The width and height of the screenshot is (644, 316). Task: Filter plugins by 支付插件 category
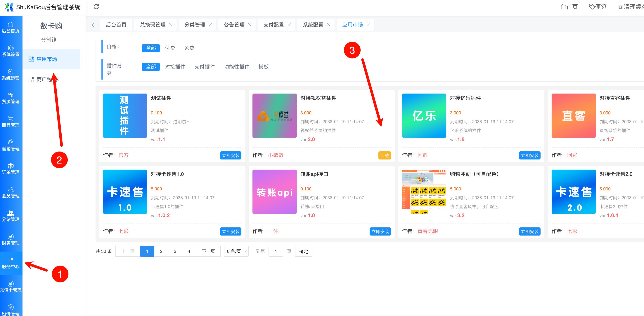tap(205, 67)
